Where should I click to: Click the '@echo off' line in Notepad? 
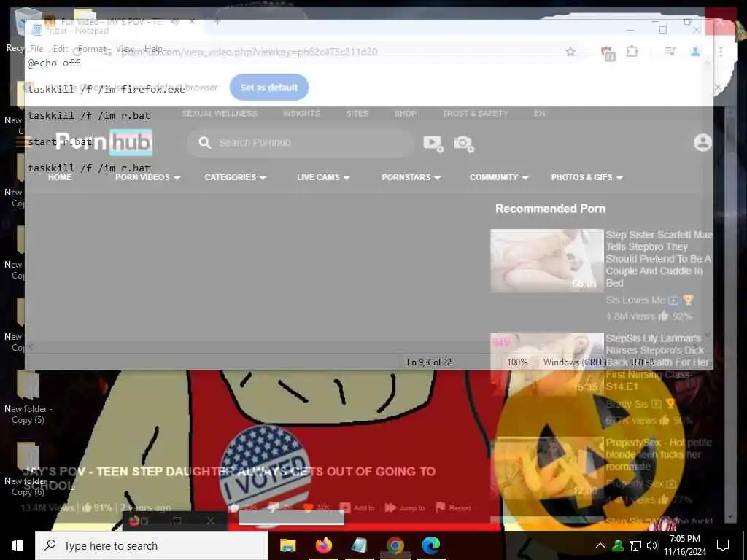(x=54, y=63)
